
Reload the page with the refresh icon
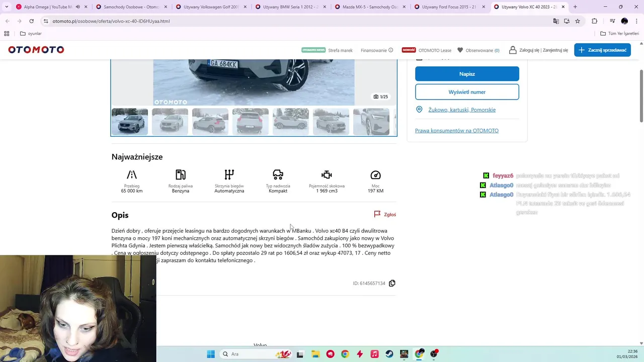pyautogui.click(x=31, y=21)
